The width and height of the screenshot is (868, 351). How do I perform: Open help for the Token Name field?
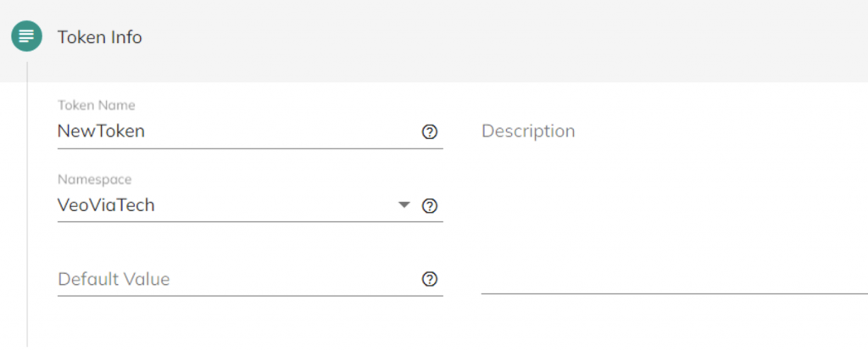tap(430, 131)
